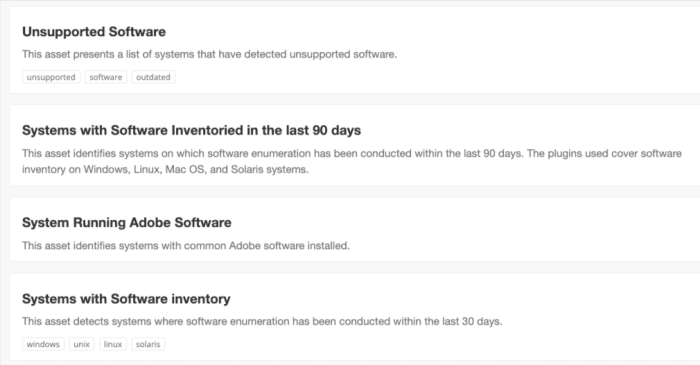Click the Adobe software asset description

pos(186,245)
